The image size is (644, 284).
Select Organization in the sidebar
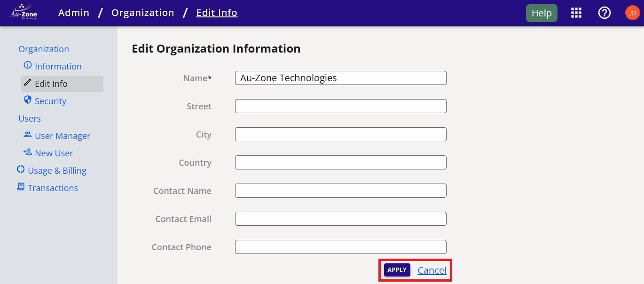pyautogui.click(x=43, y=49)
